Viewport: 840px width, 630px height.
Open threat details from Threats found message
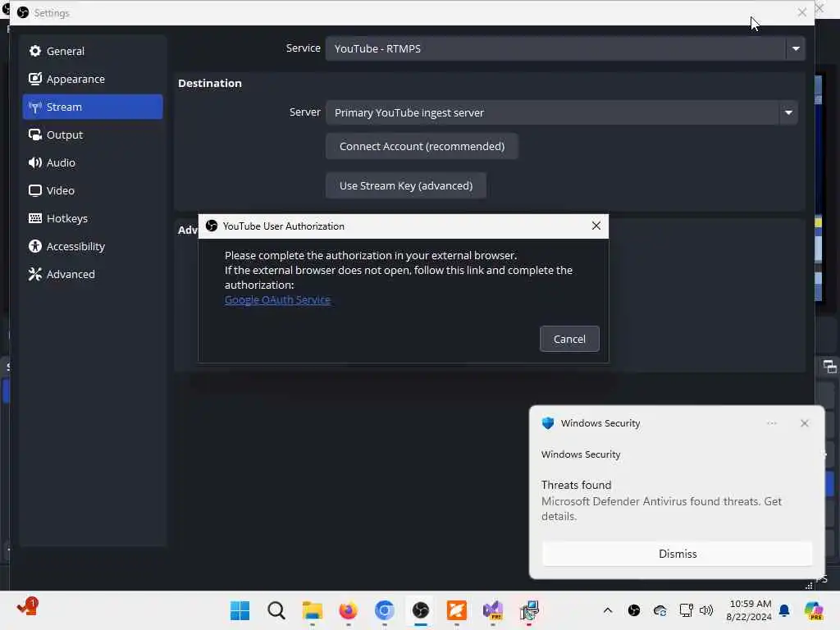(661, 501)
